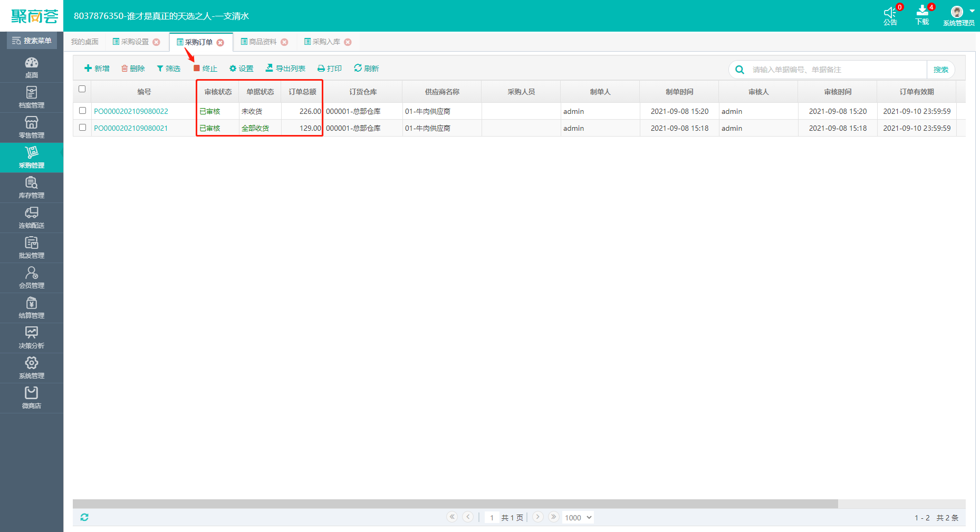Screen dimensions: 980x532
Task: Close the 商品资料 tab
Action: pos(285,42)
